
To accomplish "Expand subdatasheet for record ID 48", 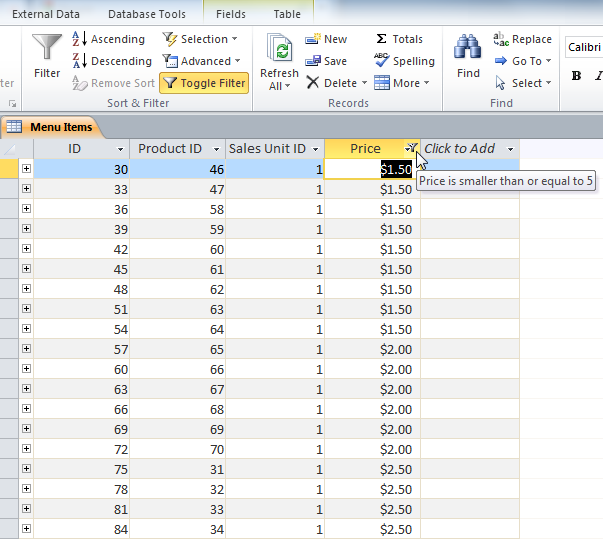I will coord(26,288).
